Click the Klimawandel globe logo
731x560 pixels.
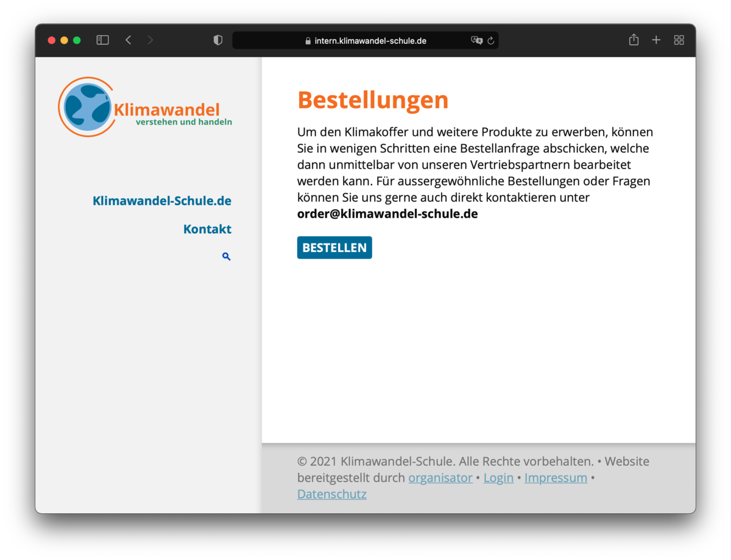(87, 107)
